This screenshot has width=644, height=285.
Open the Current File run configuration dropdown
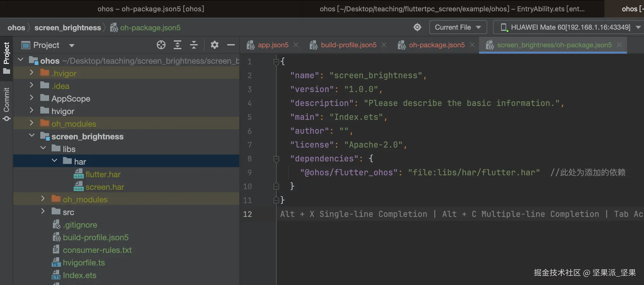click(458, 27)
